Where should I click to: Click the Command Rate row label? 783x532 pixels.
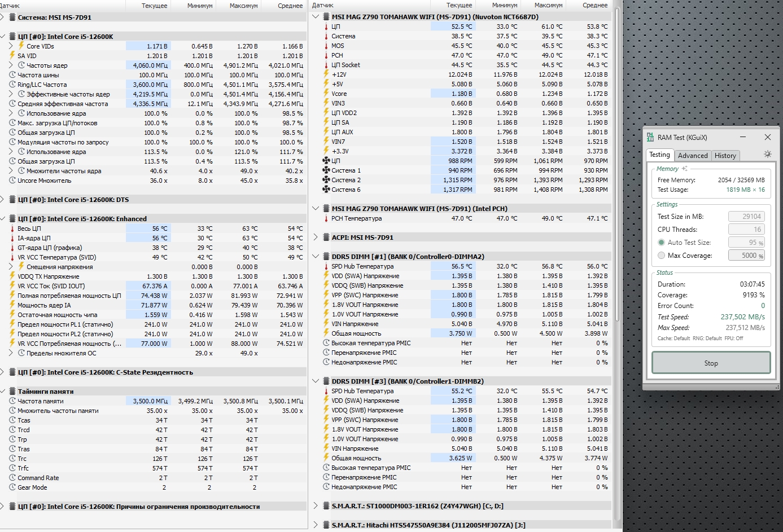click(x=38, y=477)
